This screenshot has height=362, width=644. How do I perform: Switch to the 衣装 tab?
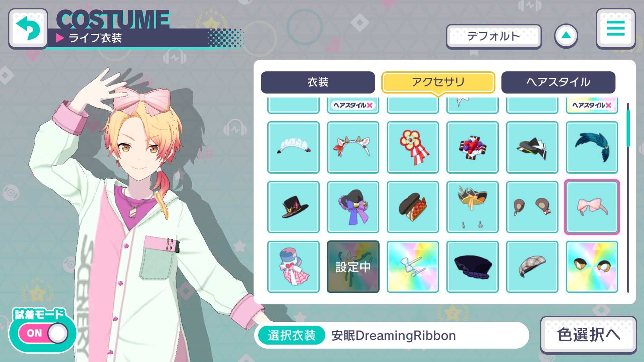tap(318, 82)
